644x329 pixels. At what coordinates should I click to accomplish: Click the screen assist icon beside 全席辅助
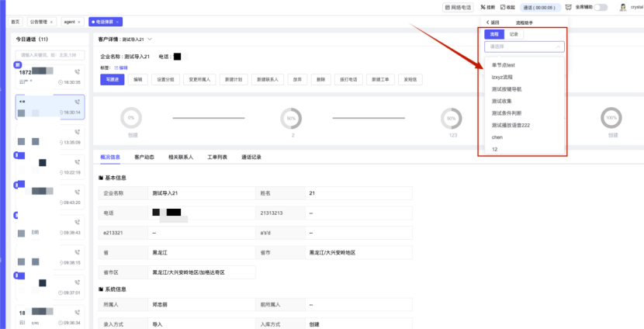(568, 7)
